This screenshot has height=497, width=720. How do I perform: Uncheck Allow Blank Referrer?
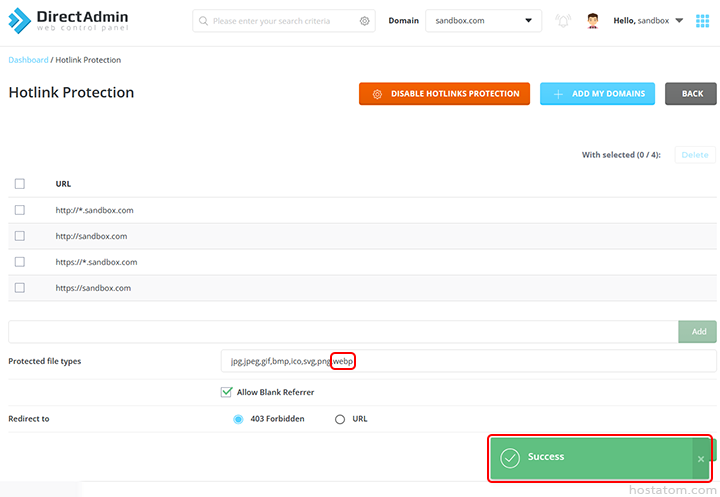click(x=226, y=392)
